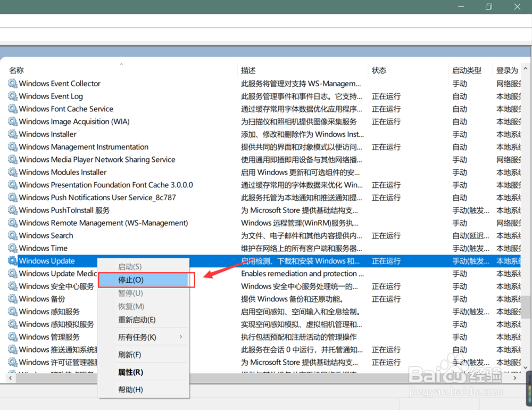Click gear icon beside Windows Media Player Network Sharing
532x410 pixels.
pyautogui.click(x=13, y=160)
